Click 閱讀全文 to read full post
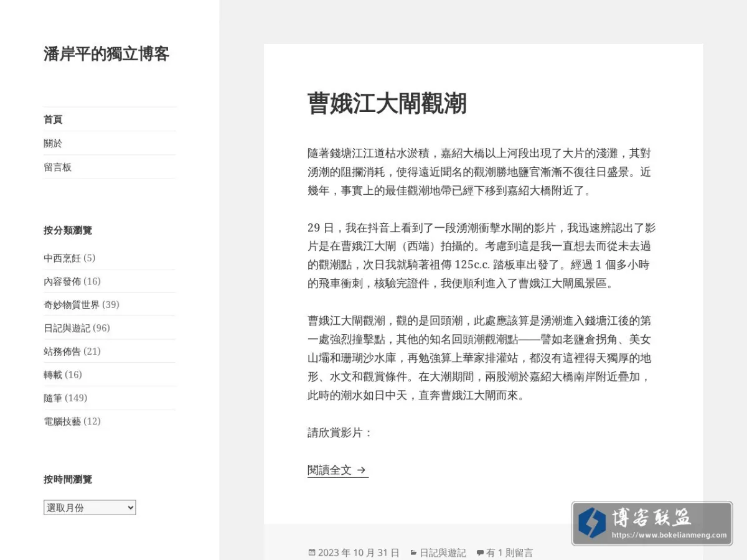747x560 pixels. (x=337, y=470)
